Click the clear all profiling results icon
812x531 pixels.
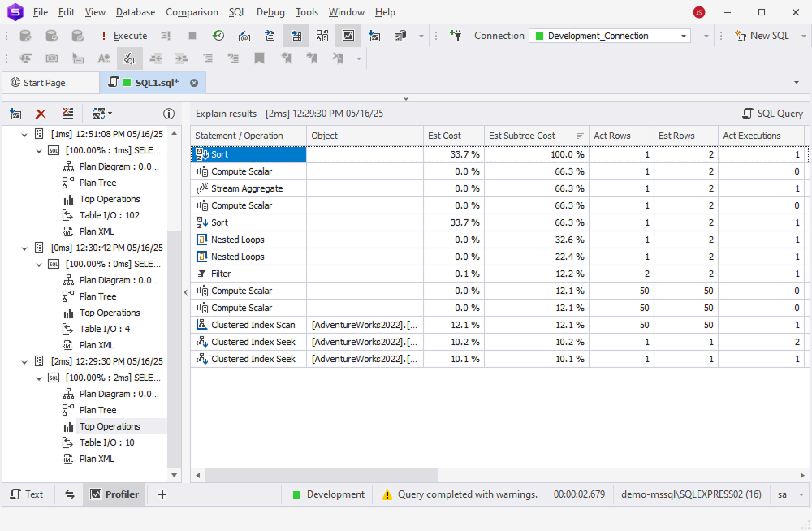tap(67, 114)
